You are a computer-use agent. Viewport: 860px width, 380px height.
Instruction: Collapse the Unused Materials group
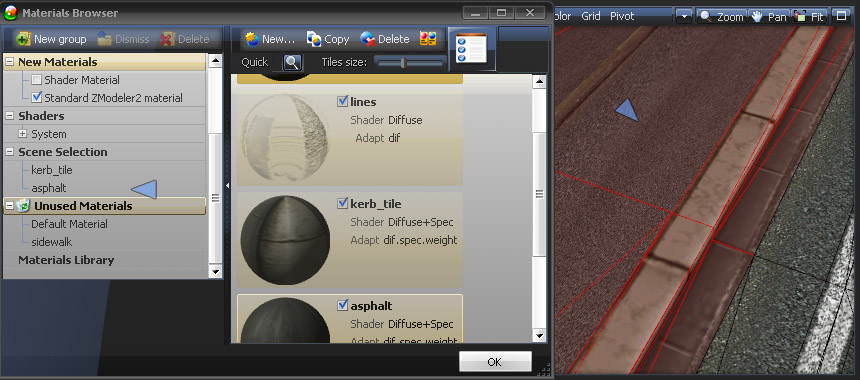tap(9, 206)
